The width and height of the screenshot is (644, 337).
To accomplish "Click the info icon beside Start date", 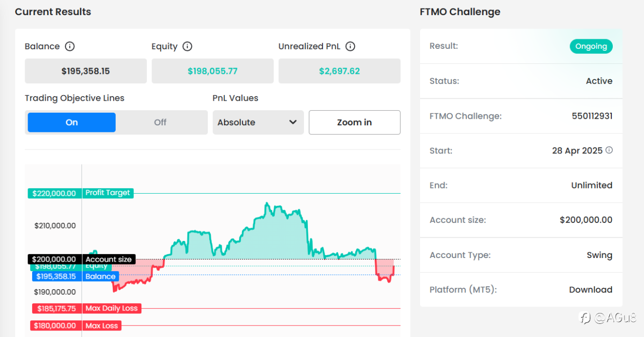I will pos(609,150).
